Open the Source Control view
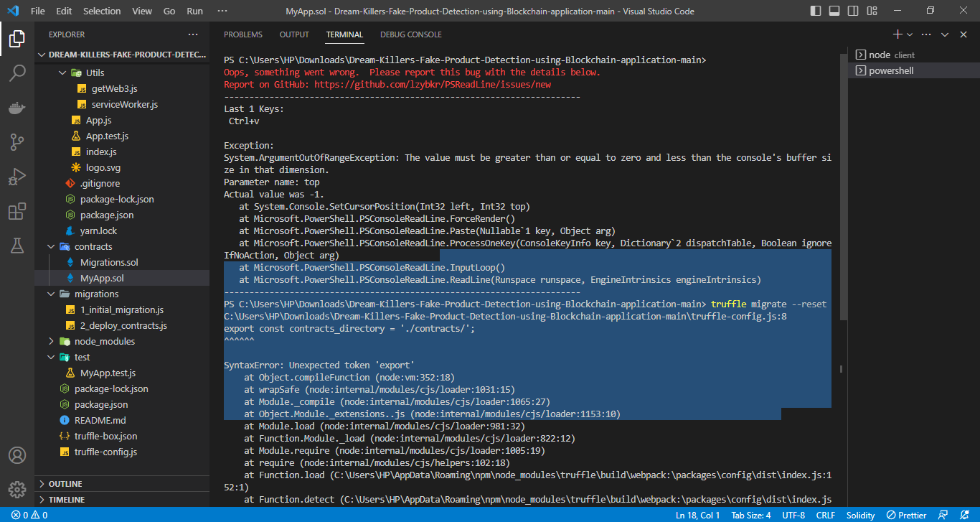 click(17, 142)
